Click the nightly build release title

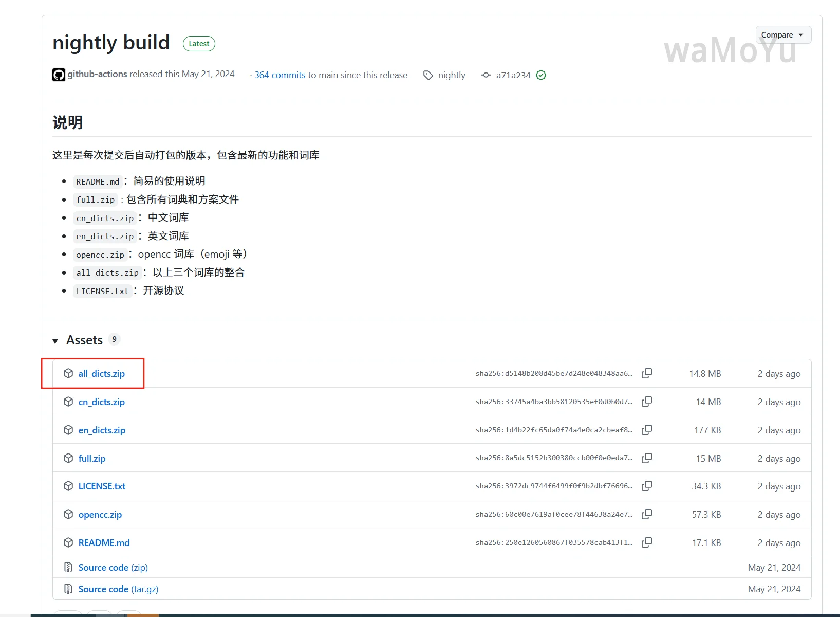[111, 43]
